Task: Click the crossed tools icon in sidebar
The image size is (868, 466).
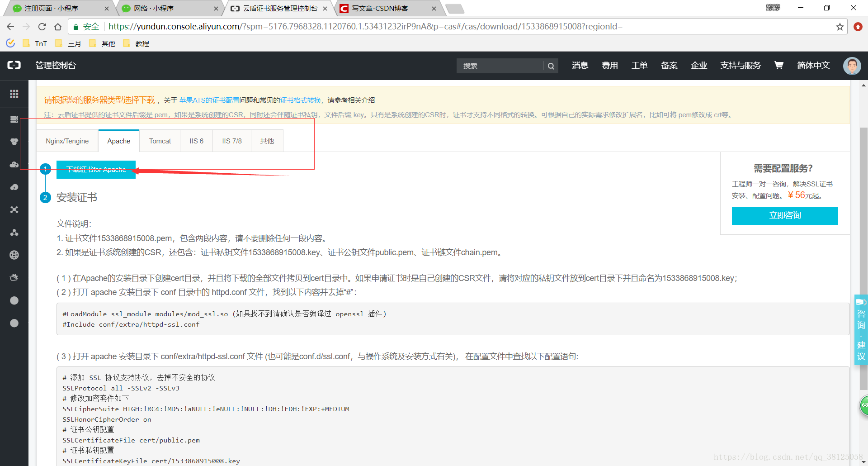Action: 14,209
